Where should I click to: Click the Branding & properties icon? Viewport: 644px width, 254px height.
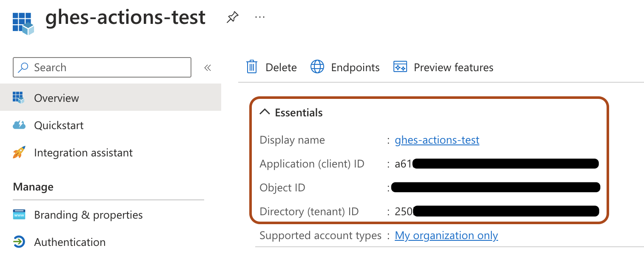pos(19,215)
